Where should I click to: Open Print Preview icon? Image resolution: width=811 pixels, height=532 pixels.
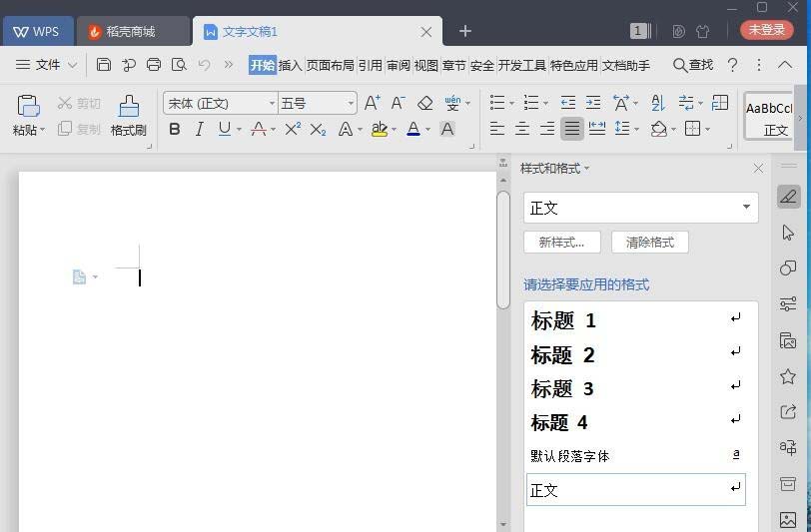[179, 65]
